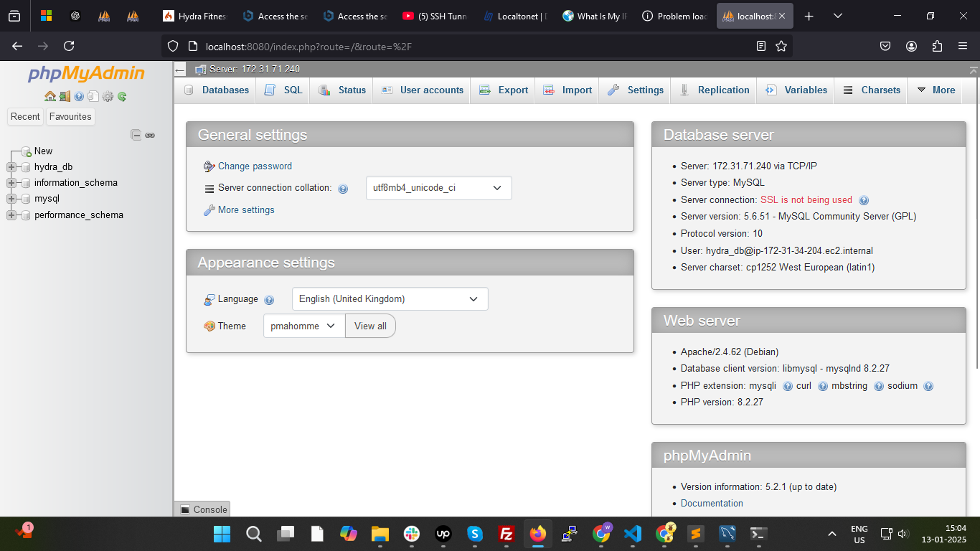The image size is (980, 551).
Task: Switch to the Hydra Fitness browser tab
Action: (x=195, y=16)
